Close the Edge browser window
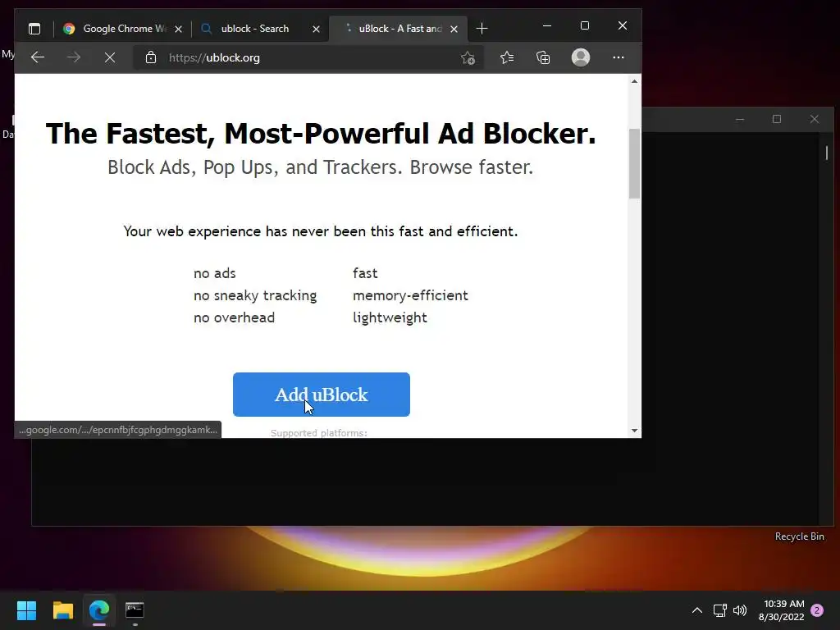The height and width of the screenshot is (630, 840). pos(623,25)
